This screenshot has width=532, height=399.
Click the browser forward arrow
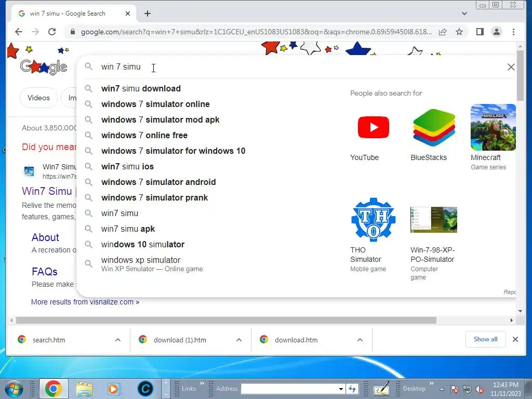[35, 32]
